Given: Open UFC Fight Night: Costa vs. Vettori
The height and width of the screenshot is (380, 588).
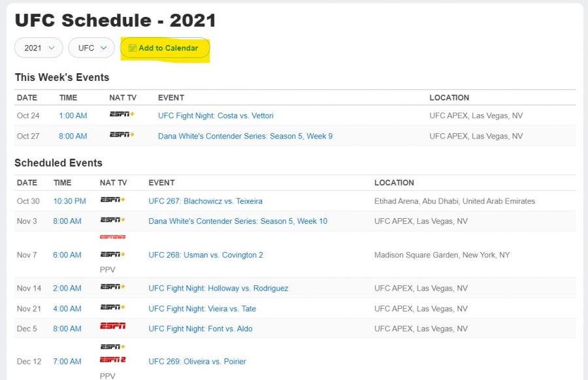Looking at the screenshot, I should [216, 116].
